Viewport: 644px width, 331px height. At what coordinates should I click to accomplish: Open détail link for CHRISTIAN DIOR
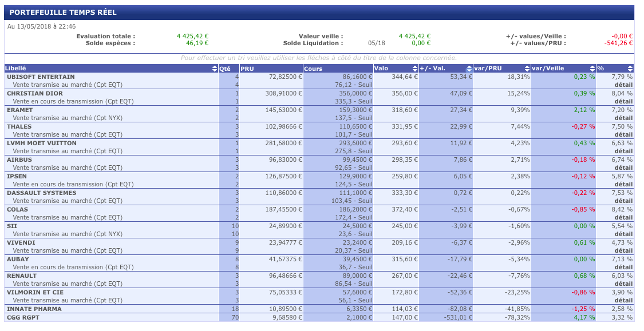coord(623,101)
